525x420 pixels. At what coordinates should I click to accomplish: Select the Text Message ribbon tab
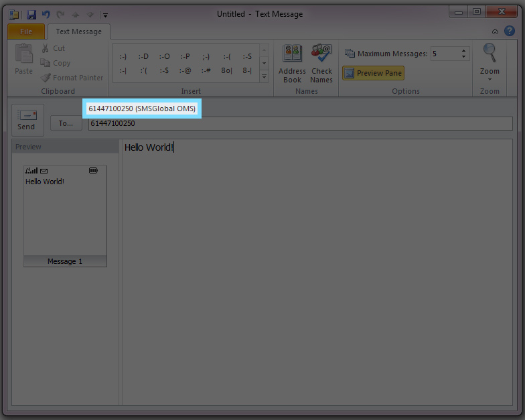coord(79,31)
